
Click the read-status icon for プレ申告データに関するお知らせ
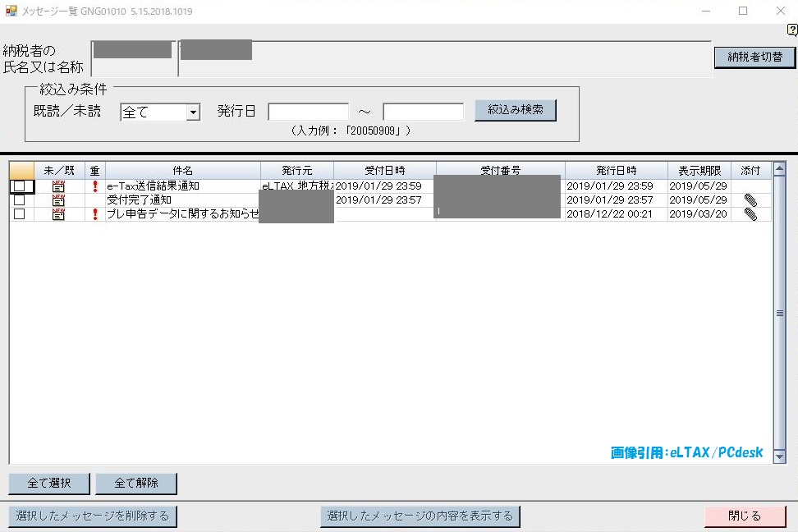(58, 213)
